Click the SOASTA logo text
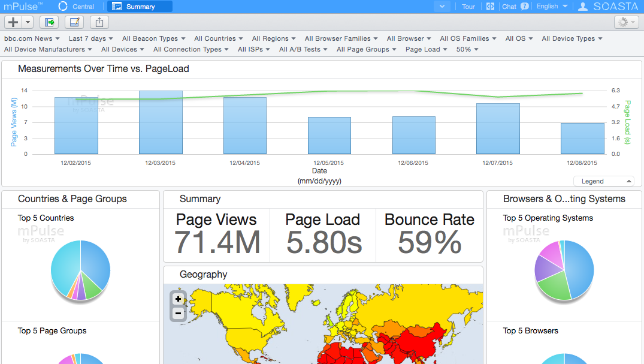Screen dimensions: 644x364 [x=616, y=6]
